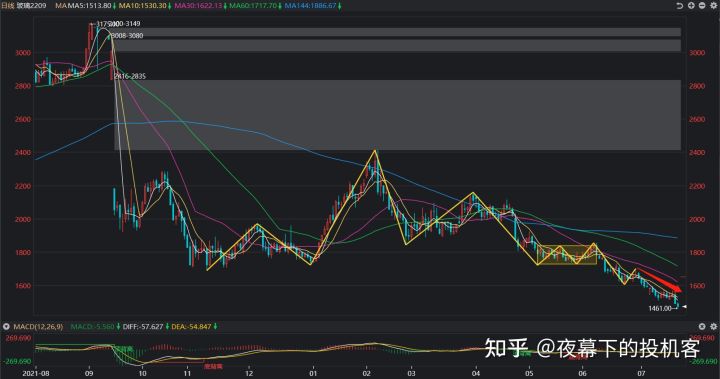Click the 3000 price level on the right axis
Viewport: 720px width, 379px height.
(x=697, y=53)
